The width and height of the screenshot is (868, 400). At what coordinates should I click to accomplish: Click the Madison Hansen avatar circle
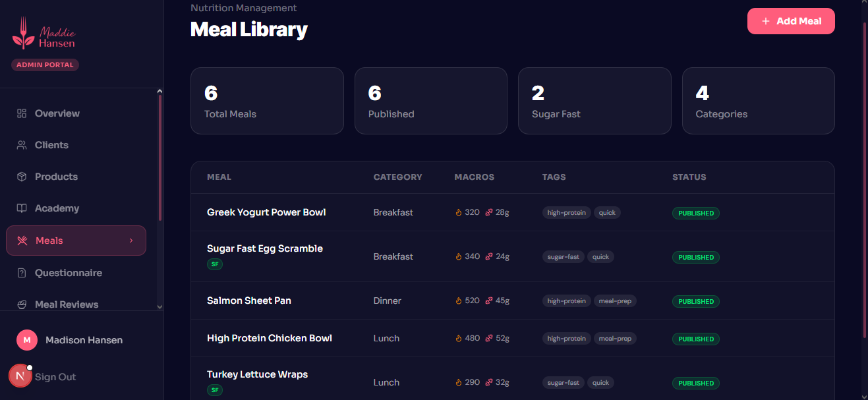point(26,340)
